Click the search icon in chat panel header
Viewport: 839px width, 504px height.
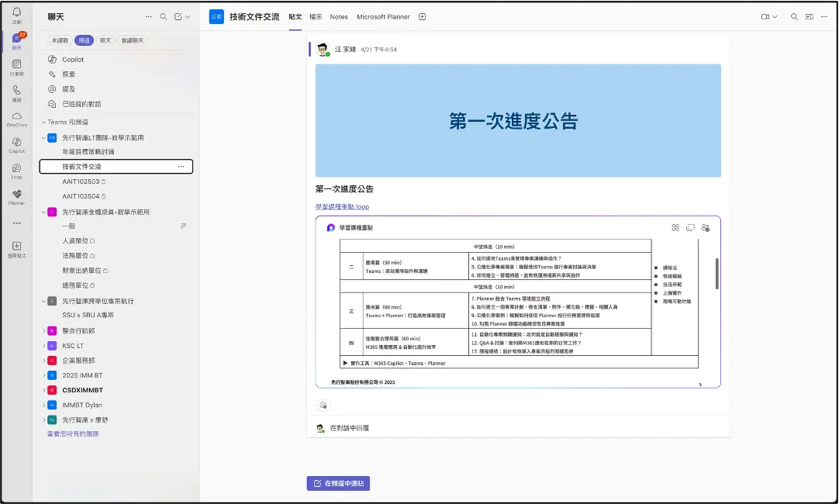(x=163, y=16)
